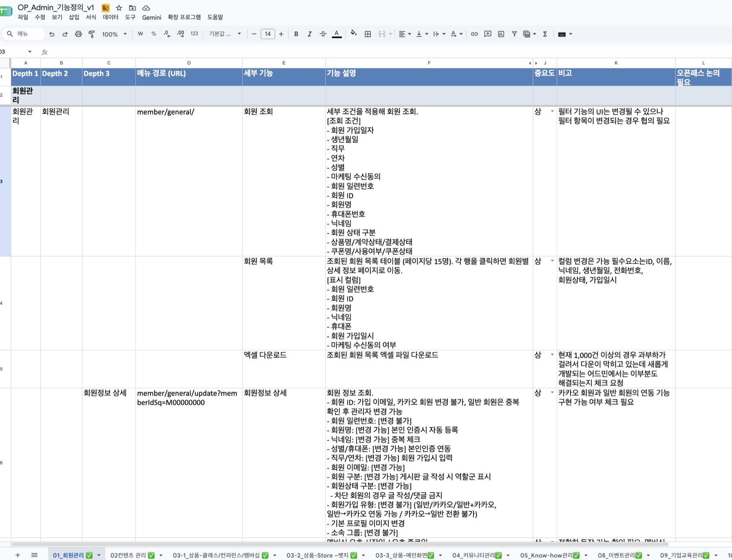The width and height of the screenshot is (732, 560).
Task: Open the borders tool
Action: 368,34
